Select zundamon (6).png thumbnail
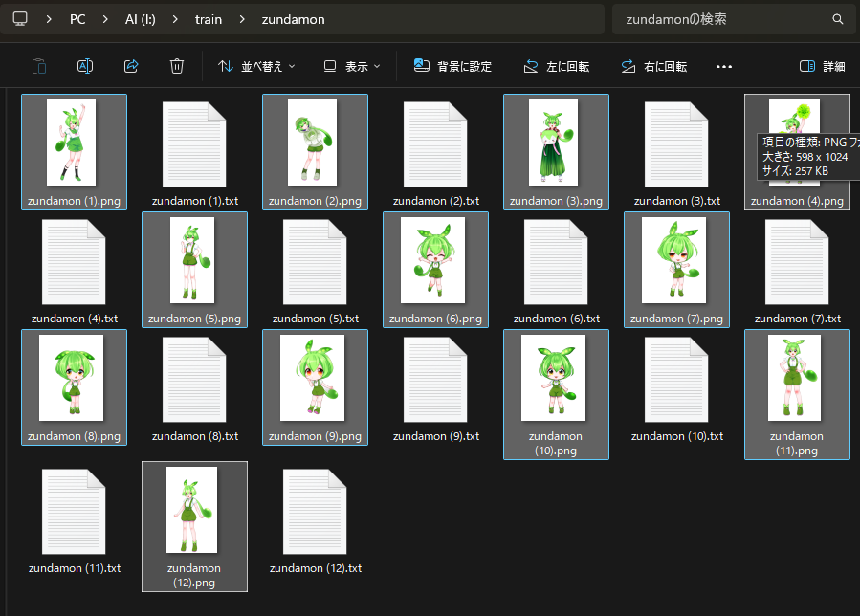Image resolution: width=860 pixels, height=616 pixels. 432,260
